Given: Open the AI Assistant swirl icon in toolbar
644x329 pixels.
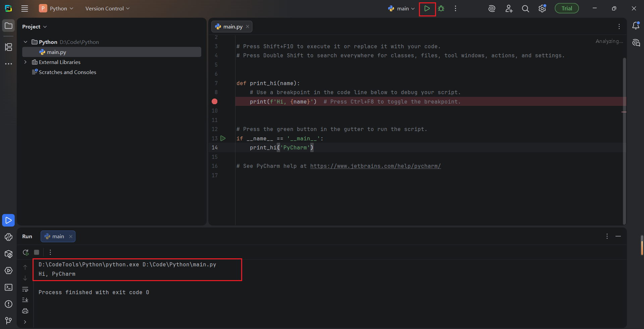Looking at the screenshot, I should [x=492, y=9].
